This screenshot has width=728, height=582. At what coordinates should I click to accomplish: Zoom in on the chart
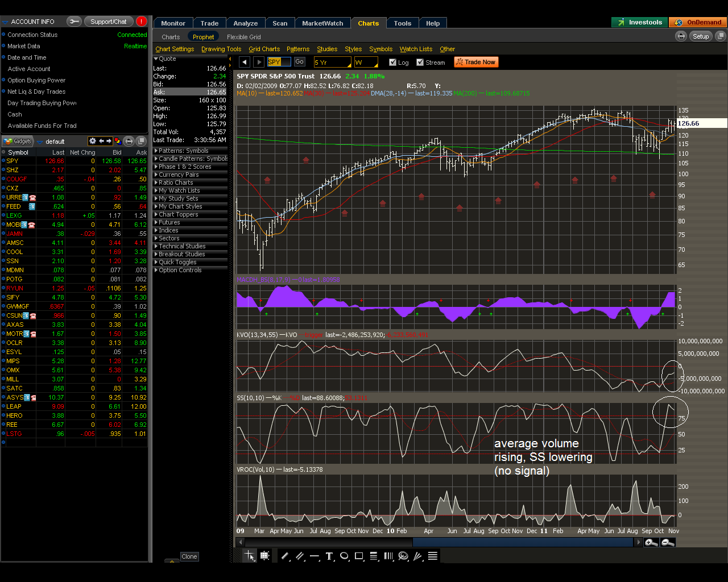(x=652, y=542)
